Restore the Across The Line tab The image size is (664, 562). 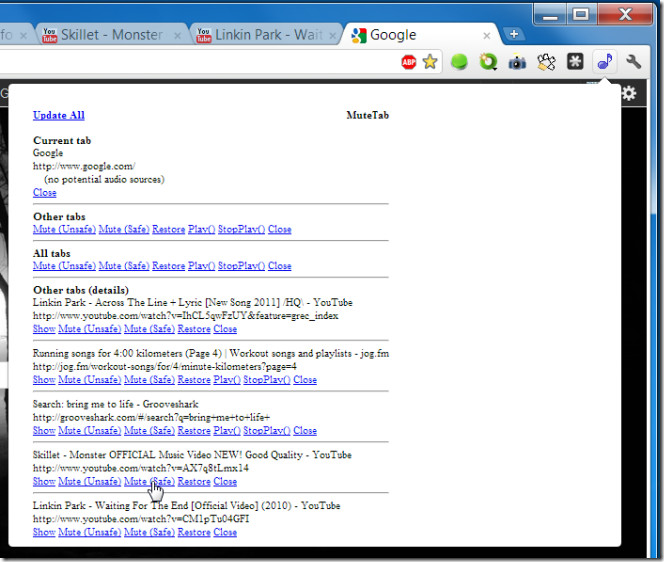click(194, 329)
